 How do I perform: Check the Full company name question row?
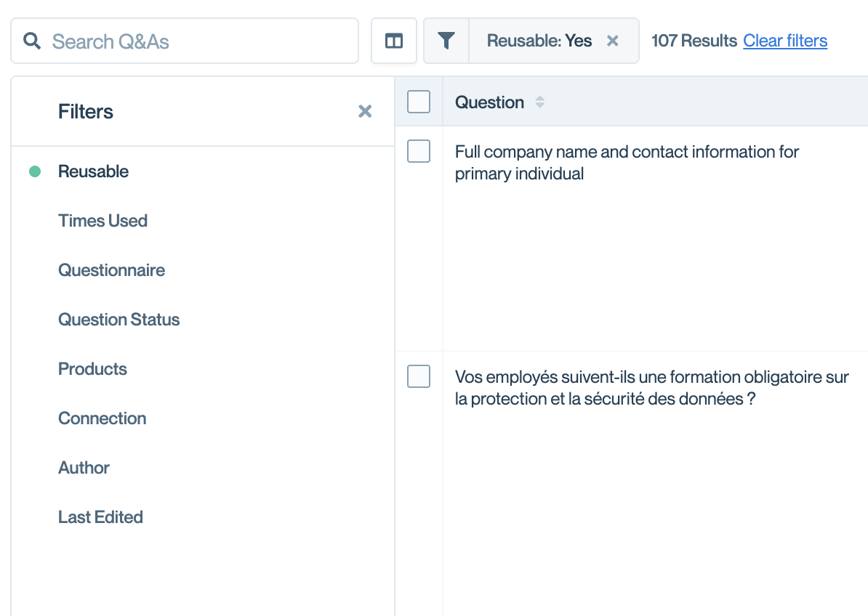point(419,151)
